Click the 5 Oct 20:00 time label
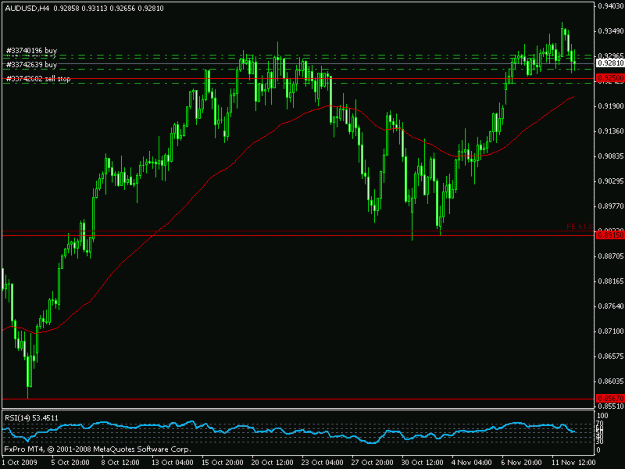 70,463
